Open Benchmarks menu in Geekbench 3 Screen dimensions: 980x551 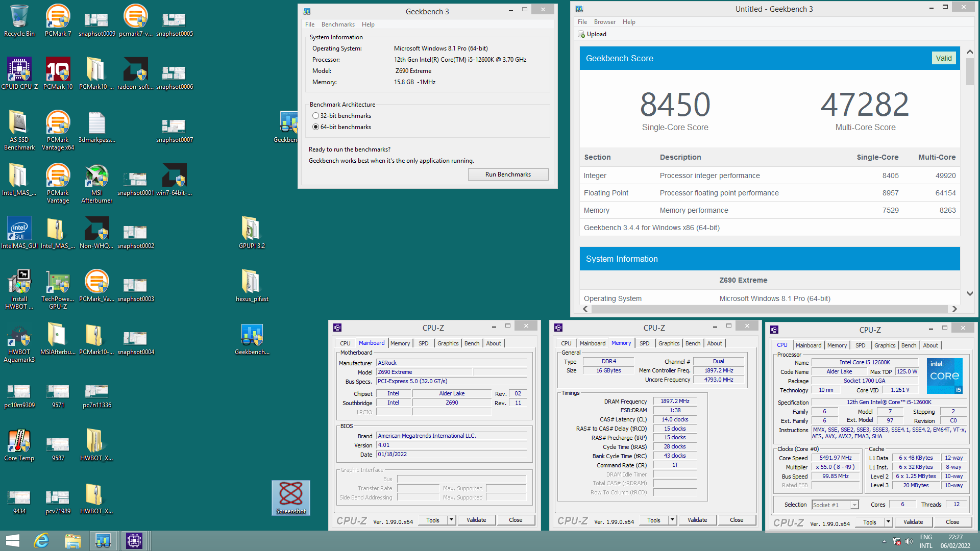(x=338, y=24)
